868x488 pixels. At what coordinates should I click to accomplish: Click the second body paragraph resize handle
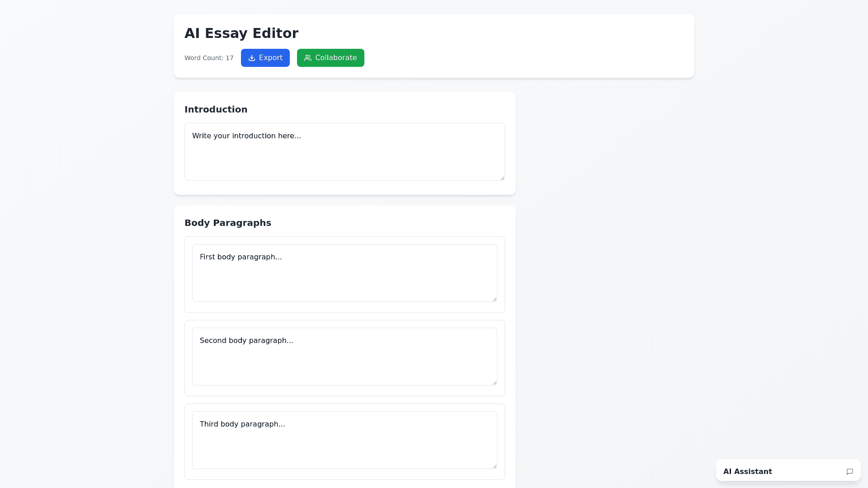click(495, 383)
